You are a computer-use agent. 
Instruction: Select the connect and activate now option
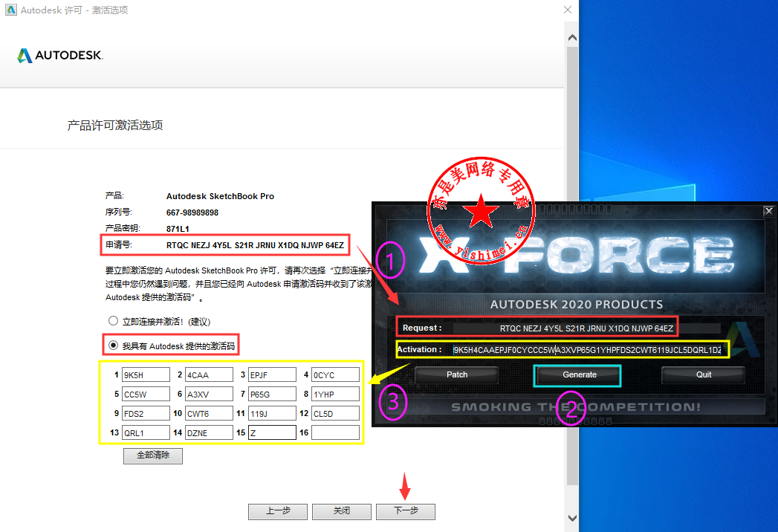click(x=113, y=320)
